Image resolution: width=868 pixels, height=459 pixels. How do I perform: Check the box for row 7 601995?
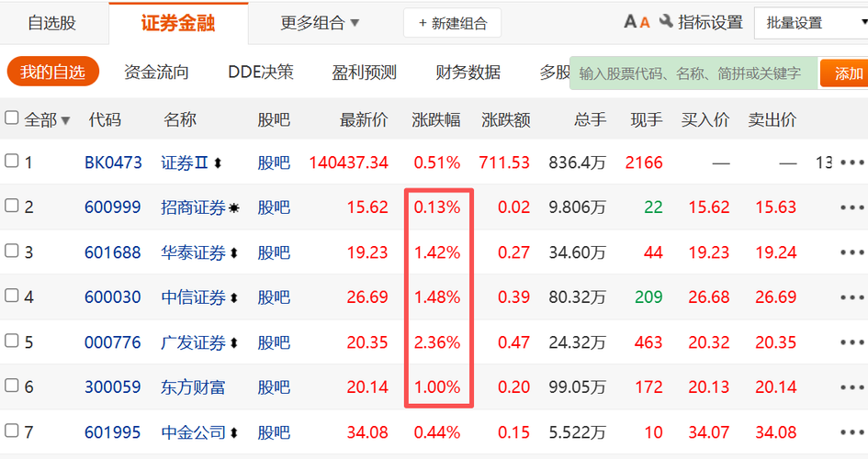coord(11,430)
